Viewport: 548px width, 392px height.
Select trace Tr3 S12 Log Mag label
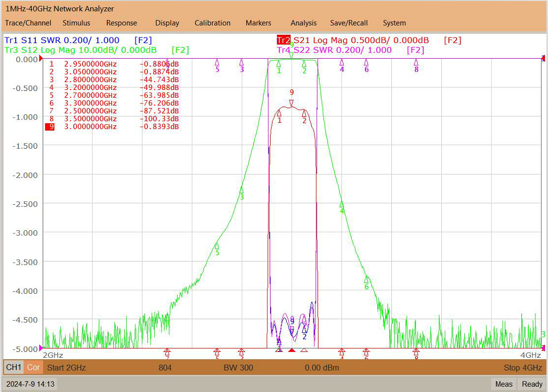point(80,50)
